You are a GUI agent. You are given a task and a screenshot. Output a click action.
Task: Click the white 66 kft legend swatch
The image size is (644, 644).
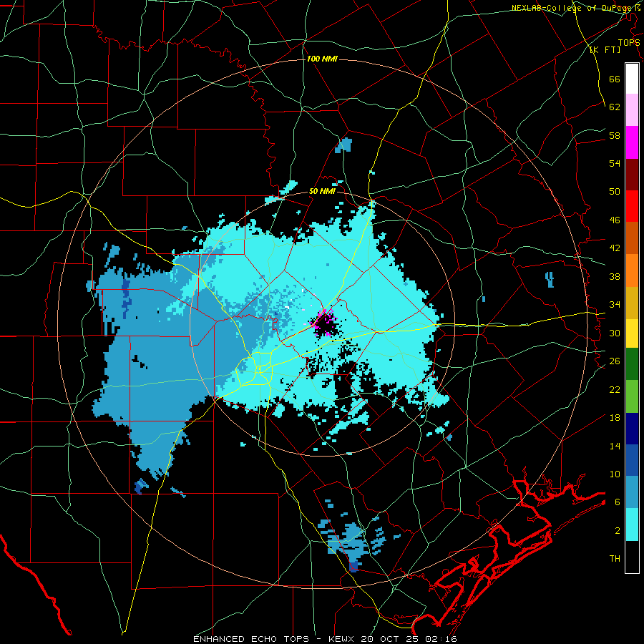[632, 79]
